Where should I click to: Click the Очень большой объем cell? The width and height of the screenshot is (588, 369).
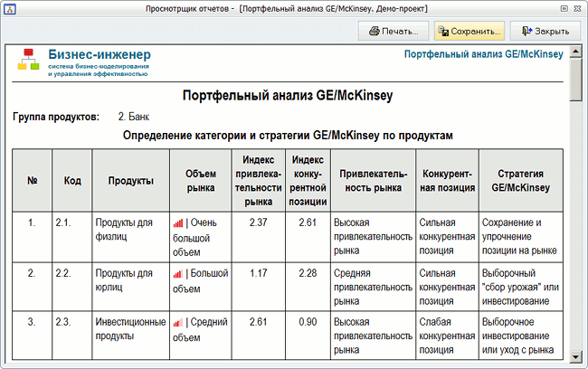click(x=201, y=237)
